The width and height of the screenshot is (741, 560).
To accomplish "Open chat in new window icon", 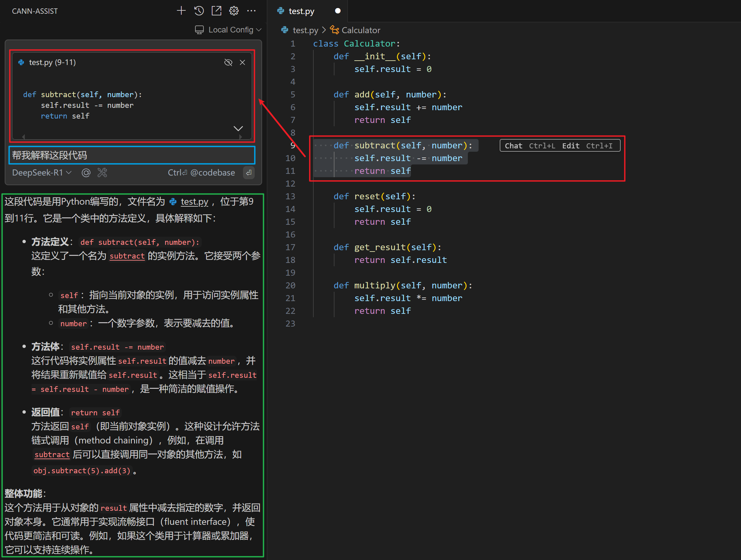I will pos(217,11).
